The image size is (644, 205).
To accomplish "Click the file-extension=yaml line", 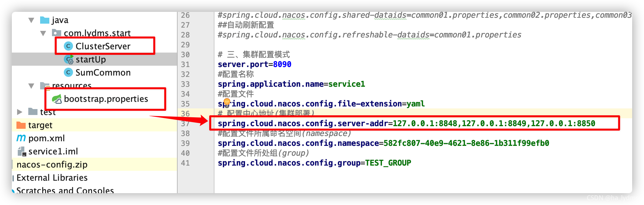I will pos(321,104).
